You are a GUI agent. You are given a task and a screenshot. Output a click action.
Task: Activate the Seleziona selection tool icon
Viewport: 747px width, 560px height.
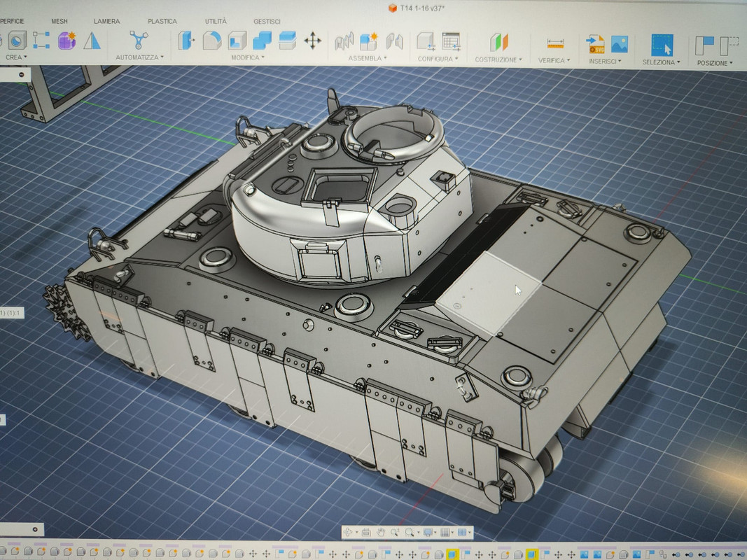click(662, 45)
